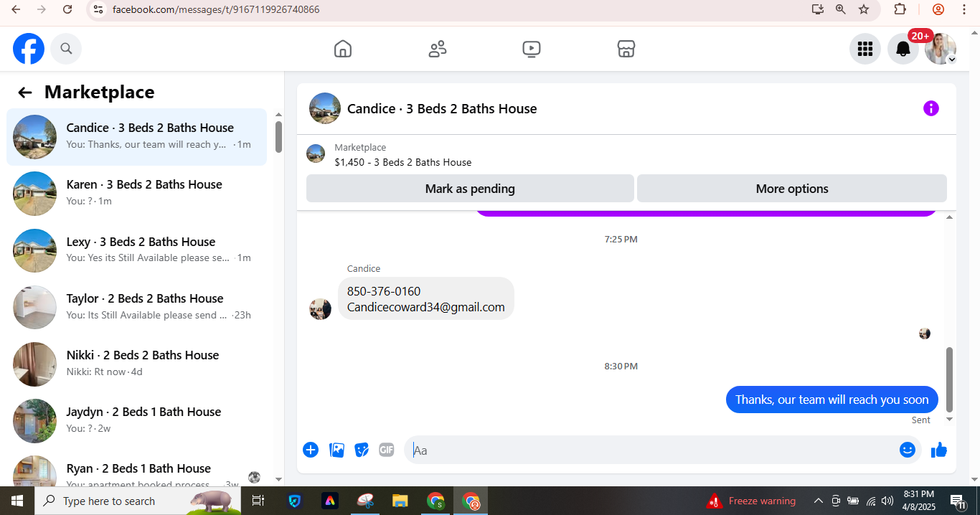Screen dimensions: 980x515
Task: Open Facebook search magnifier
Action: 66,49
